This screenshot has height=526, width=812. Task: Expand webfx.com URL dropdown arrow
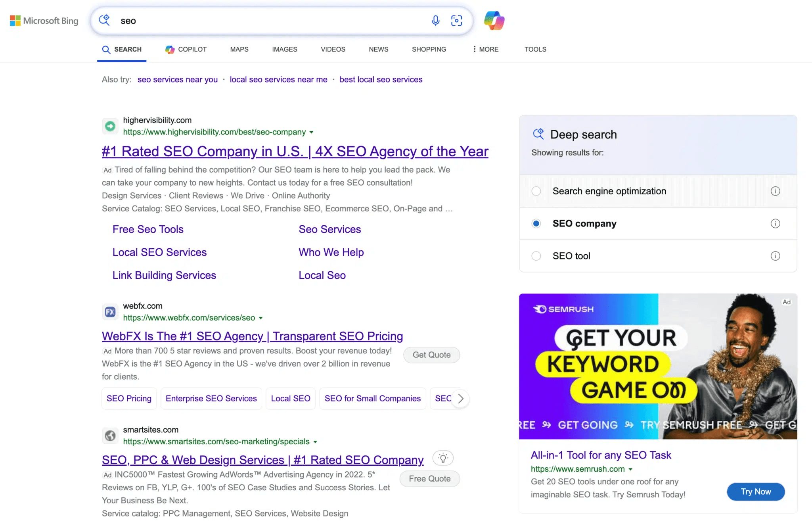pyautogui.click(x=261, y=318)
